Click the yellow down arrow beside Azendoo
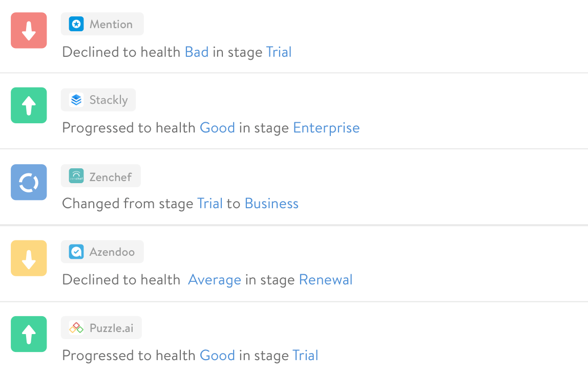Image resolution: width=588 pixels, height=375 pixels. (x=29, y=258)
